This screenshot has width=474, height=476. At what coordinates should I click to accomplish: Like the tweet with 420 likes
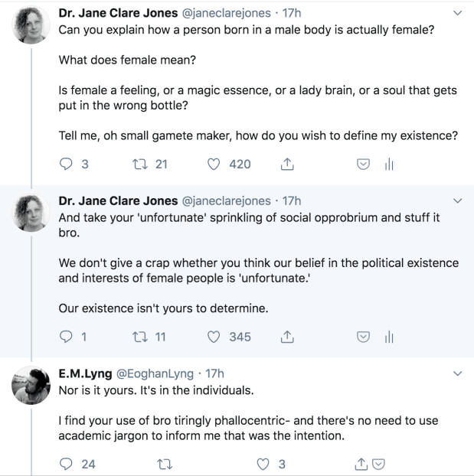[x=216, y=164]
